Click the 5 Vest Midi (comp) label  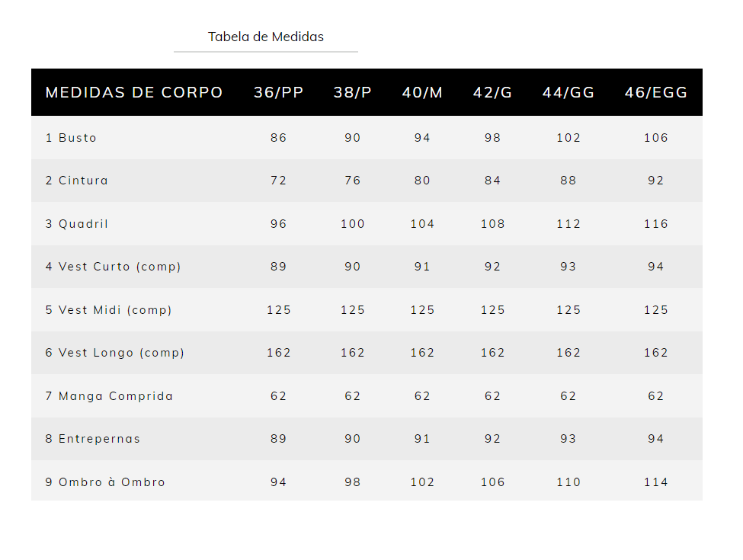108,310
